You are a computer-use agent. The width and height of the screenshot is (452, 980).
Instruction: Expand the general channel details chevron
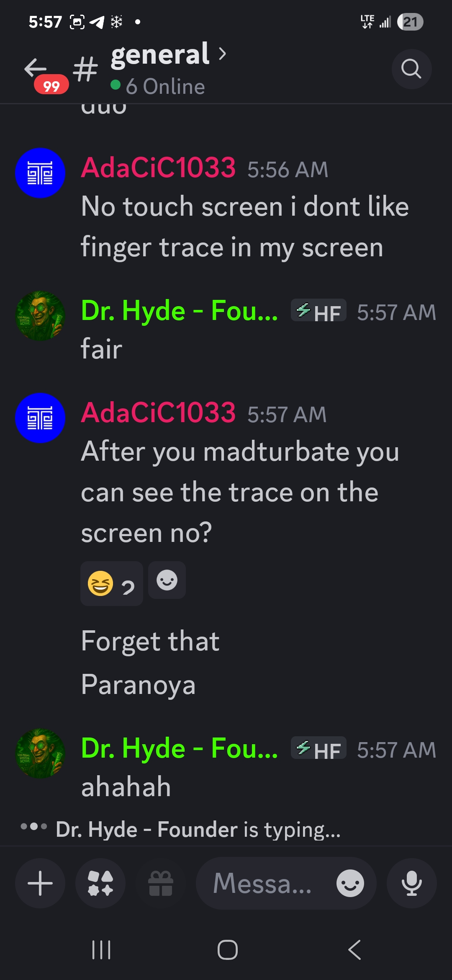[x=222, y=54]
